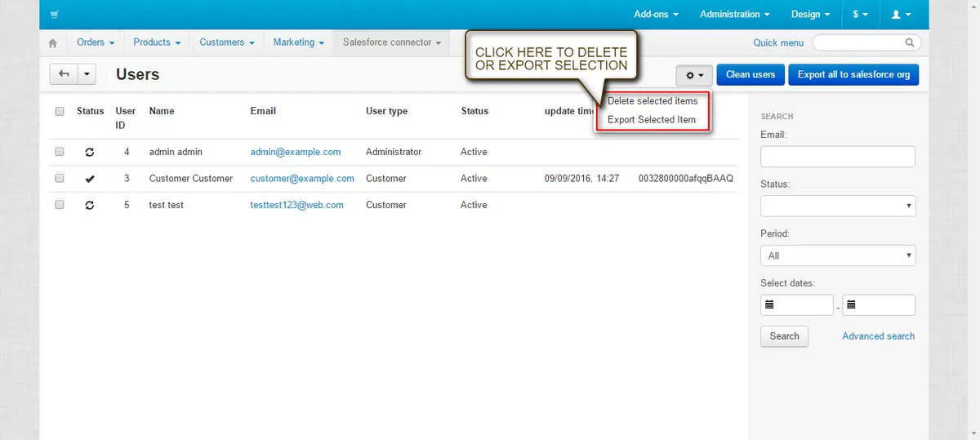Click the shopping cart icon in top bar

54,15
